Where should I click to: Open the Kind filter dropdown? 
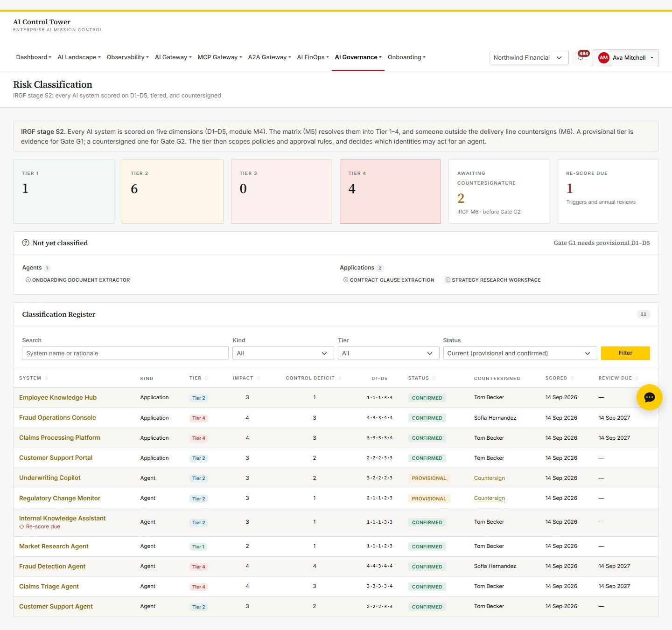(x=283, y=353)
